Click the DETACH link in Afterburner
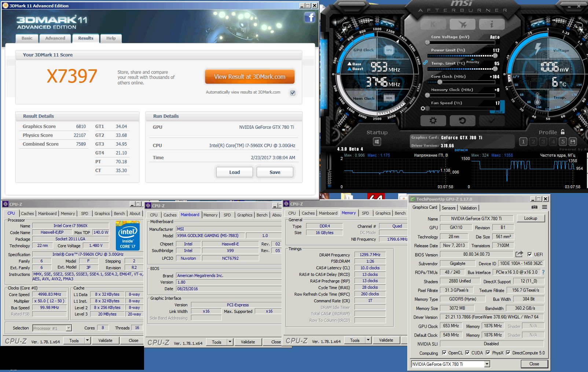This screenshot has height=372, width=588. coord(461,150)
